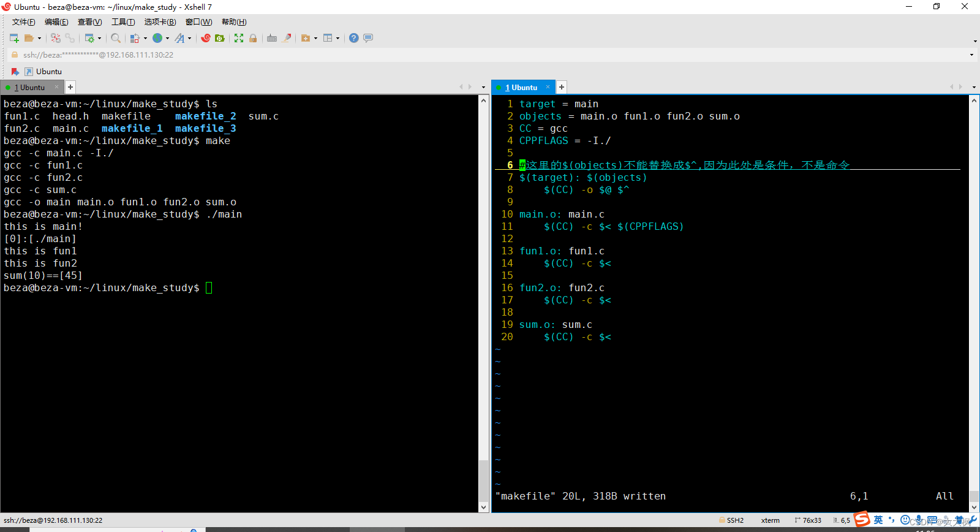The height and width of the screenshot is (532, 980).
Task: Add a new tab in left pane
Action: 70,87
